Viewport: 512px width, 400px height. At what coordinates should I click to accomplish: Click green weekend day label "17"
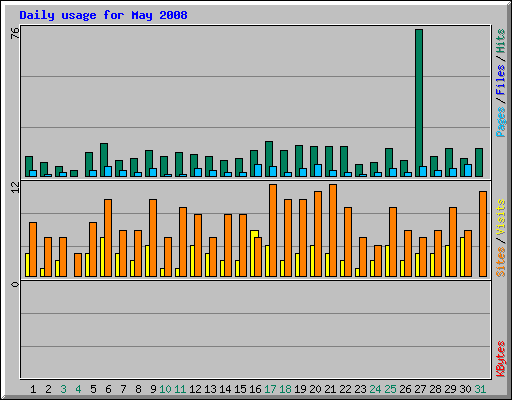click(x=270, y=389)
